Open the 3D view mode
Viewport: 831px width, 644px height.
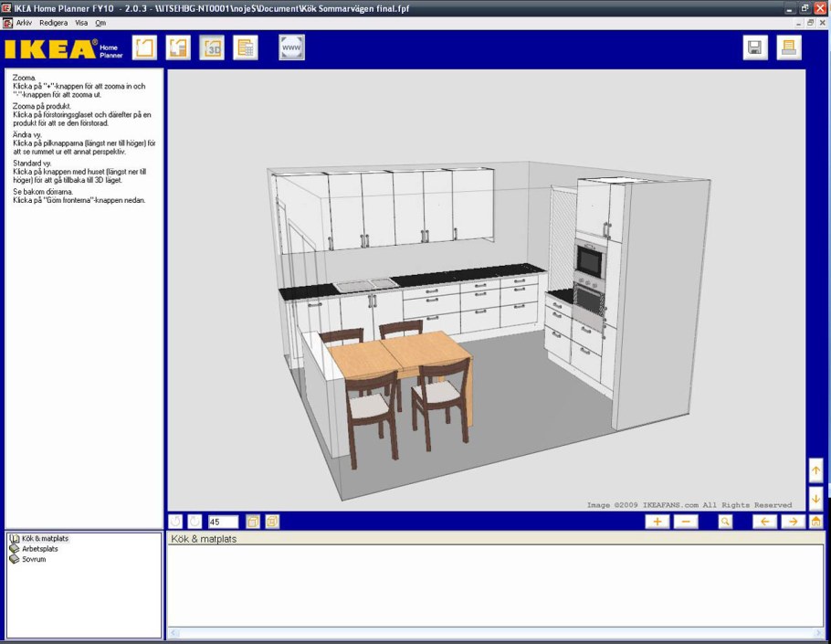click(x=212, y=48)
